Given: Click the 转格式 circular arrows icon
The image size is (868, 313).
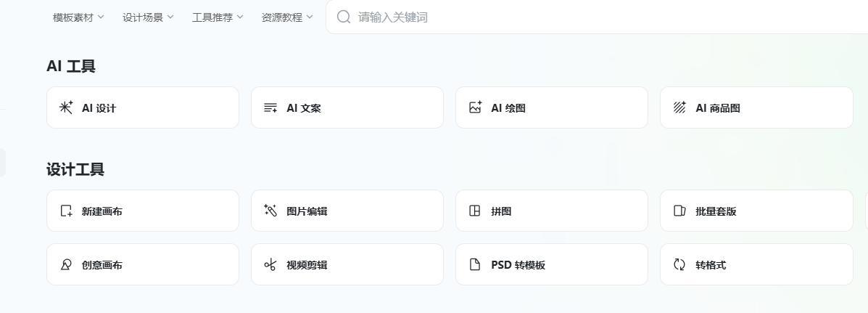Looking at the screenshot, I should (x=679, y=265).
